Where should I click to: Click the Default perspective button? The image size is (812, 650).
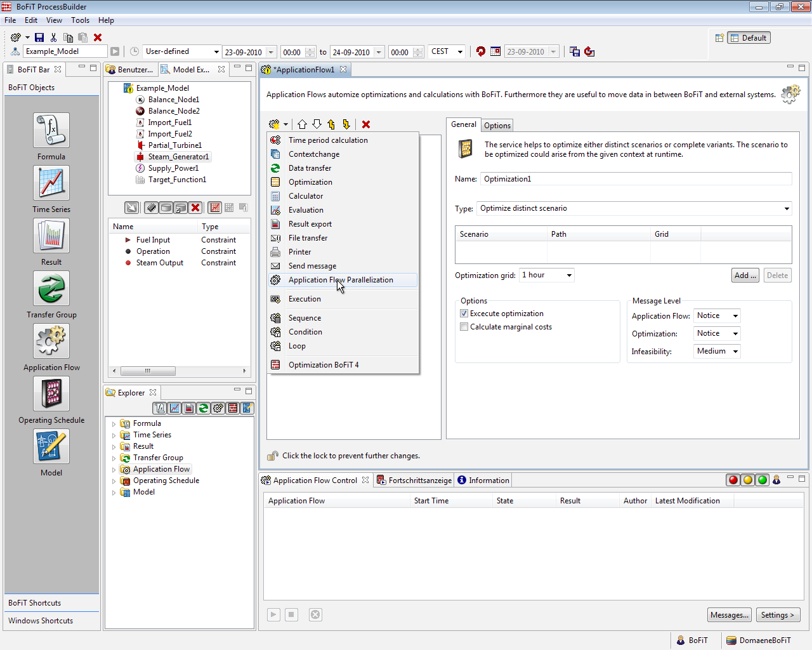[x=749, y=38]
